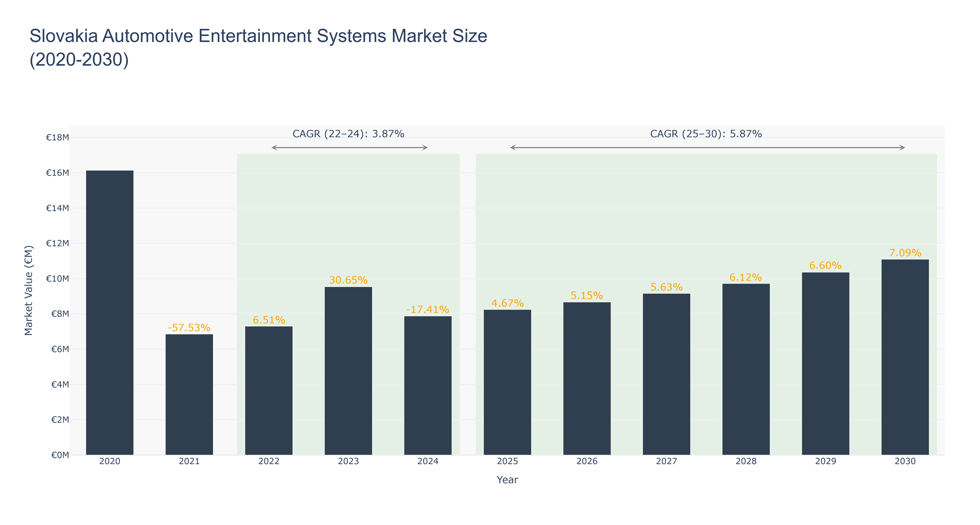Select the 2029 bar

pyautogui.click(x=825, y=364)
